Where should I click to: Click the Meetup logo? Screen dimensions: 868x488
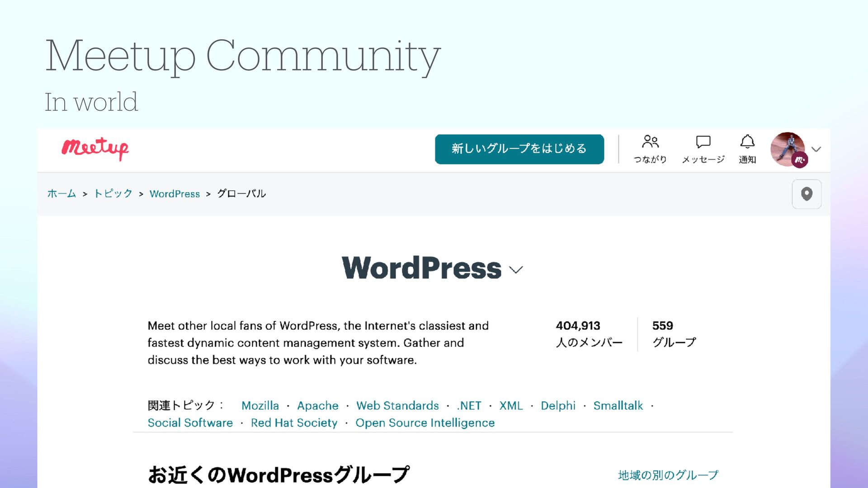click(x=95, y=149)
